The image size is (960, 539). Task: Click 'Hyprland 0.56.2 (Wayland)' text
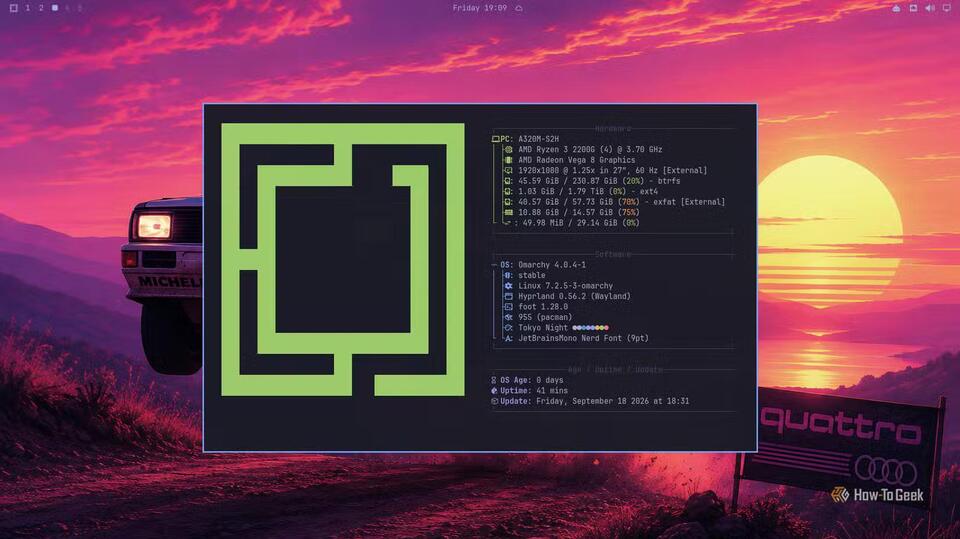574,296
